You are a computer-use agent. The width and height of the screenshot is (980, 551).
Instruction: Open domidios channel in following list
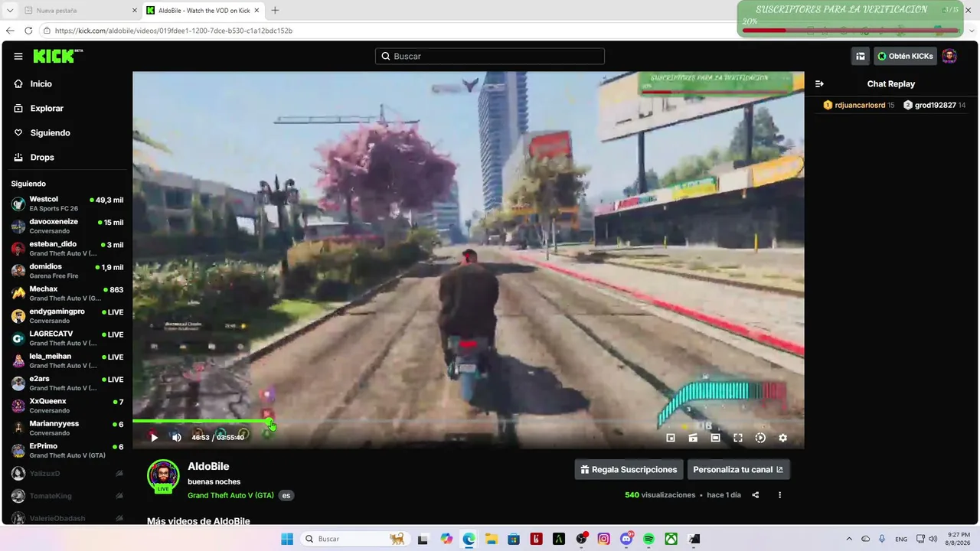tap(67, 271)
